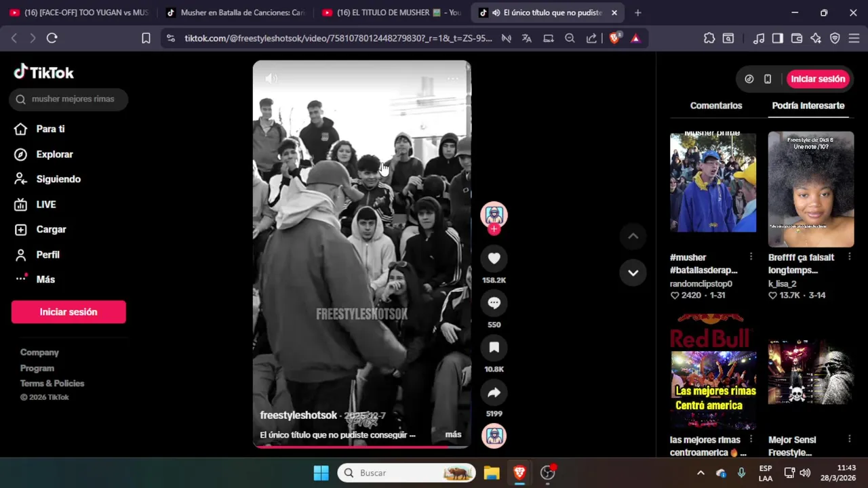This screenshot has height=488, width=868.
Task: Open the media control music note icon
Action: pyautogui.click(x=759, y=38)
